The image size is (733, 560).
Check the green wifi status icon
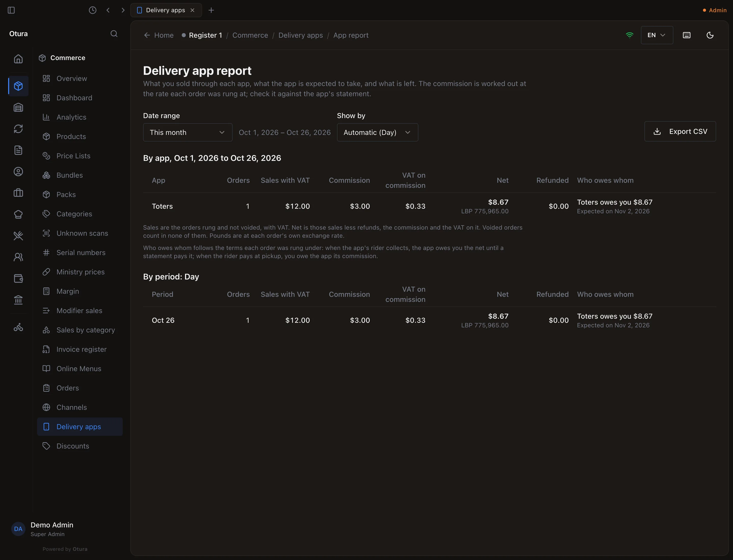click(629, 35)
